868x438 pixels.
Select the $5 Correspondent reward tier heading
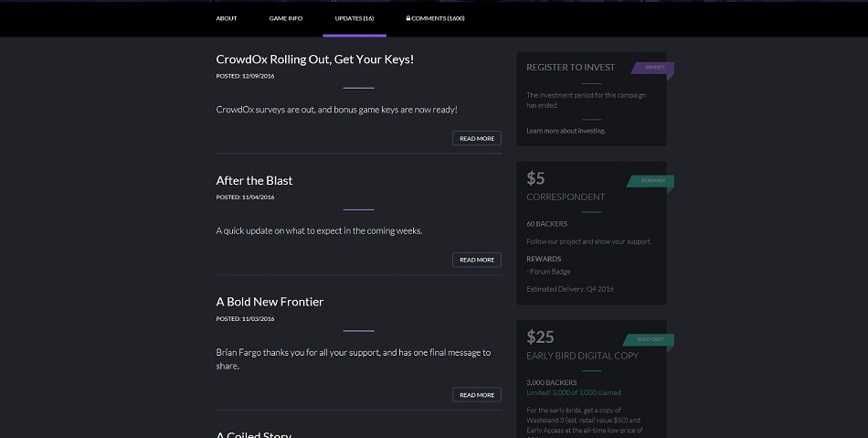pos(566,197)
